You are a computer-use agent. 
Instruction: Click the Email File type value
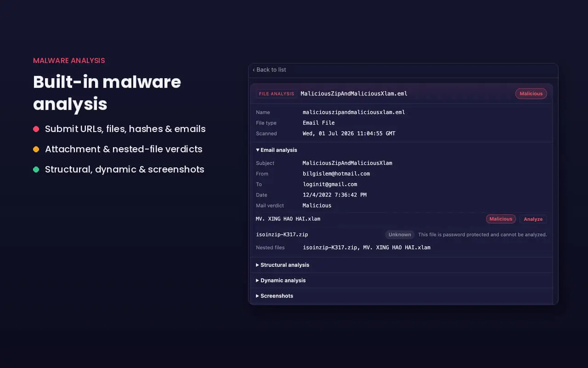pyautogui.click(x=319, y=123)
